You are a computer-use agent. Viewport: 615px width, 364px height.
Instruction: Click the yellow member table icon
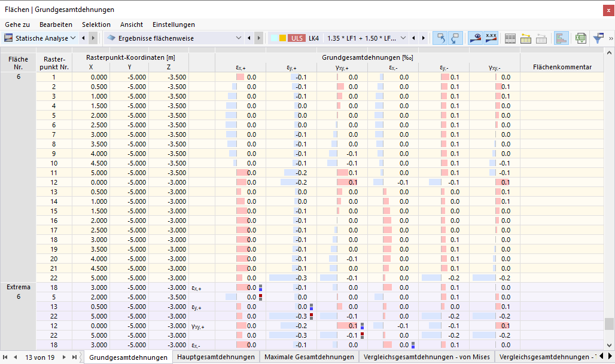526,38
